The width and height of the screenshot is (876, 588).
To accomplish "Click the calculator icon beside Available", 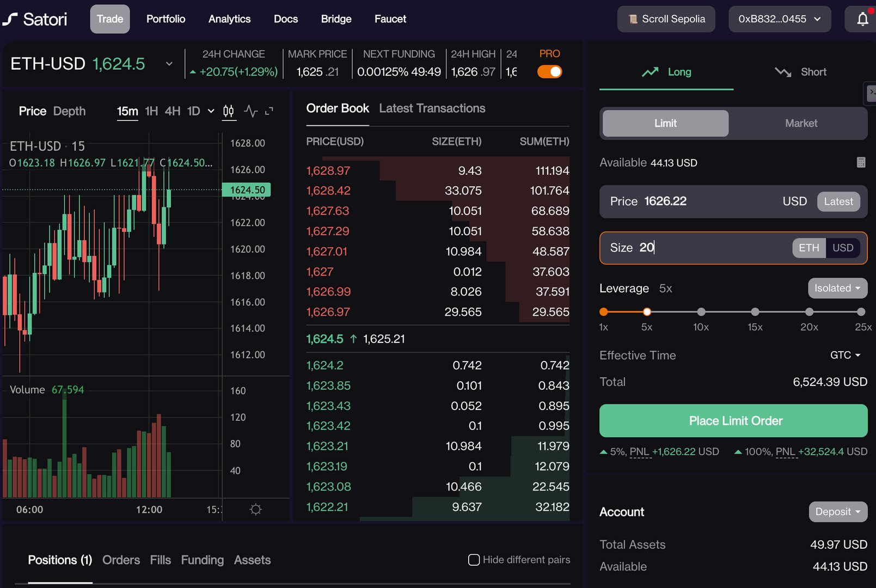I will tap(861, 162).
